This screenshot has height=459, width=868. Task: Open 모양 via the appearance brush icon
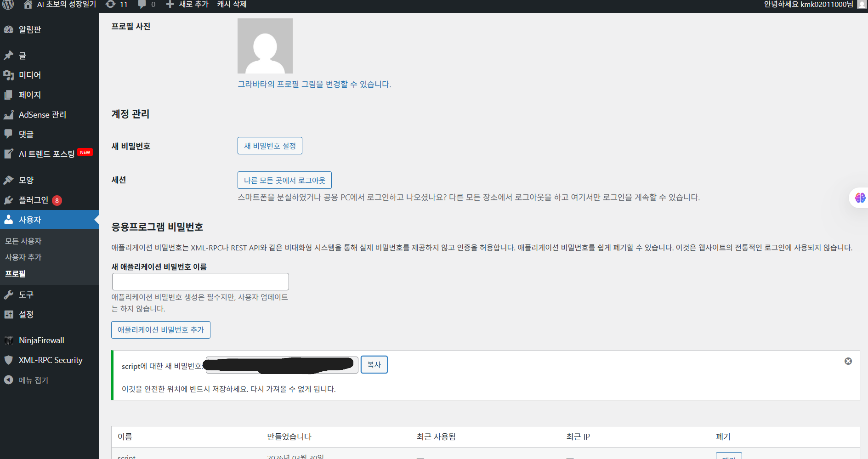pos(9,180)
